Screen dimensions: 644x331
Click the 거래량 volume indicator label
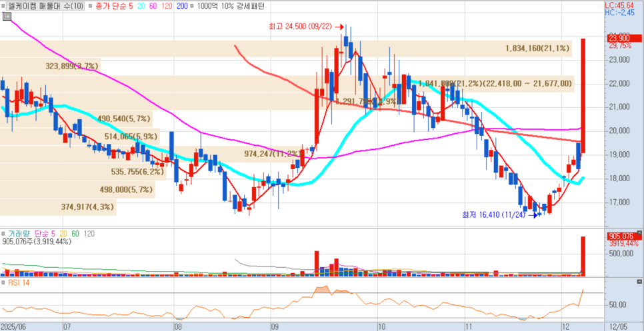19,234
